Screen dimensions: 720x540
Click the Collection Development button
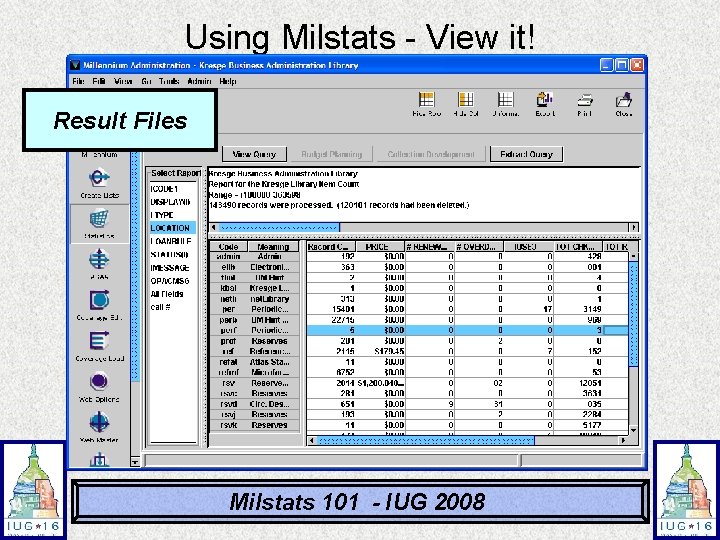click(431, 154)
